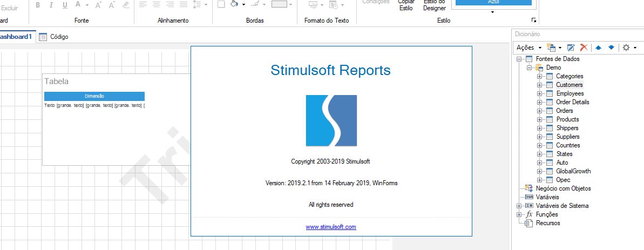Open the Estilo group dialog launcher
Viewport: 644px width, 250px height.
(533, 20)
